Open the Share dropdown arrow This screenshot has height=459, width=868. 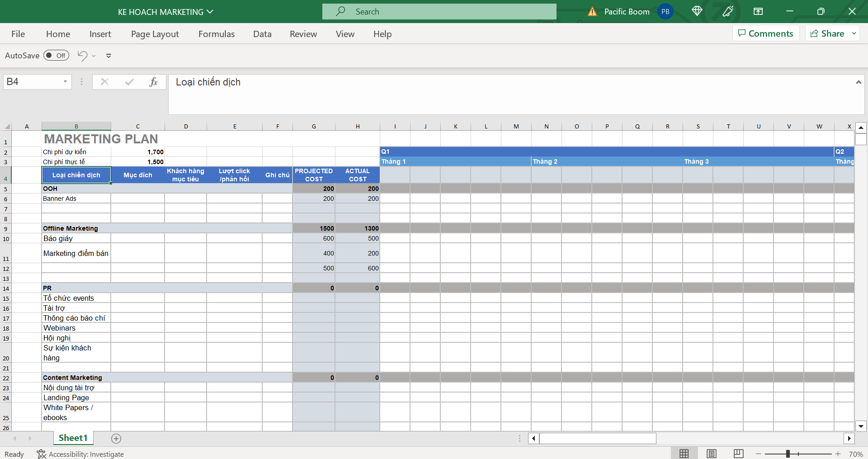tap(854, 33)
